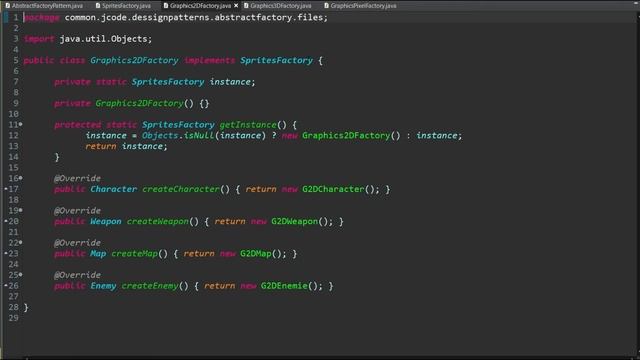Collapse the fold marker at line 16
Image resolution: width=640 pixels, height=360 pixels.
point(20,178)
